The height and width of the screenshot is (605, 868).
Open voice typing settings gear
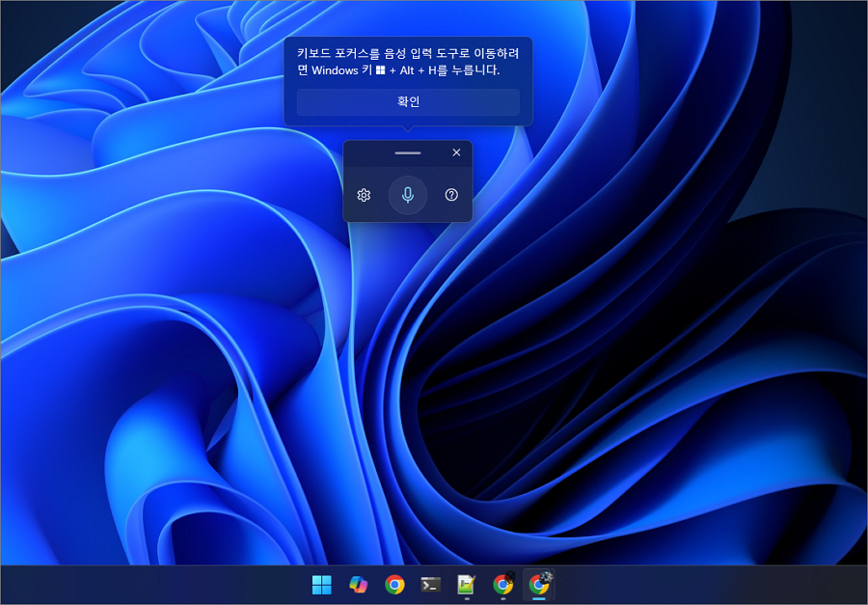click(x=364, y=195)
